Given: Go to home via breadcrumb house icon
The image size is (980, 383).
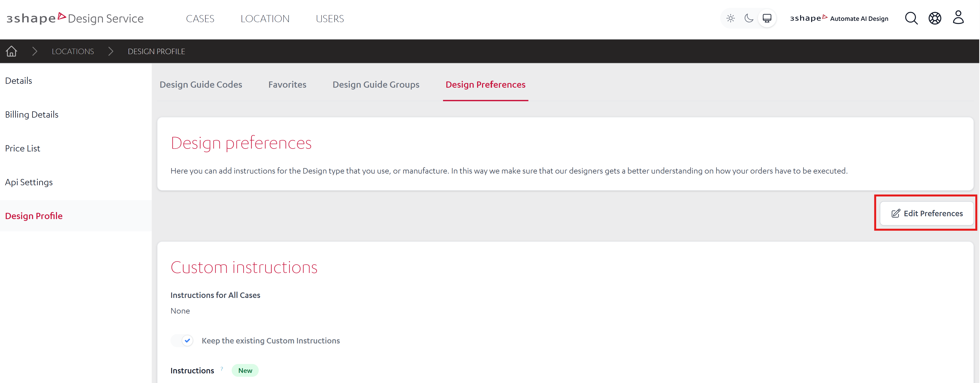Looking at the screenshot, I should 11,51.
